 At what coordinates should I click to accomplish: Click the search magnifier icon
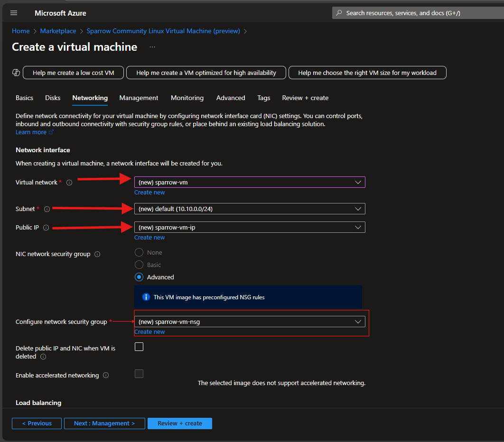point(339,13)
